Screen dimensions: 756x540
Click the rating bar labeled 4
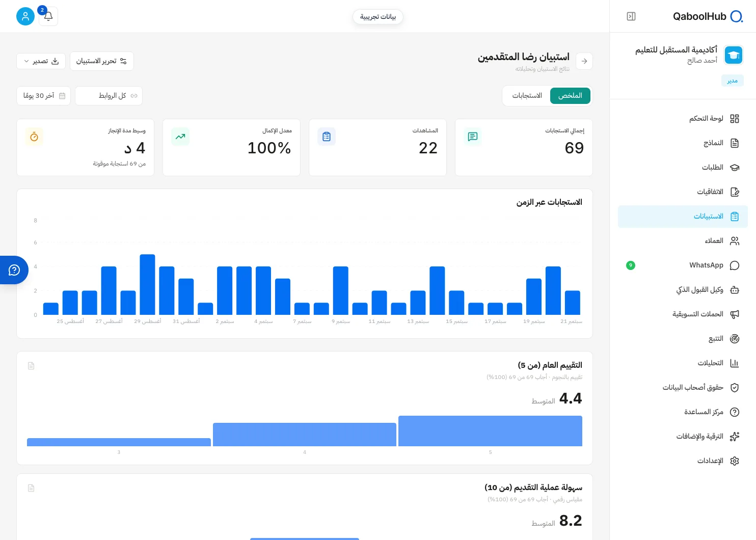305,435
